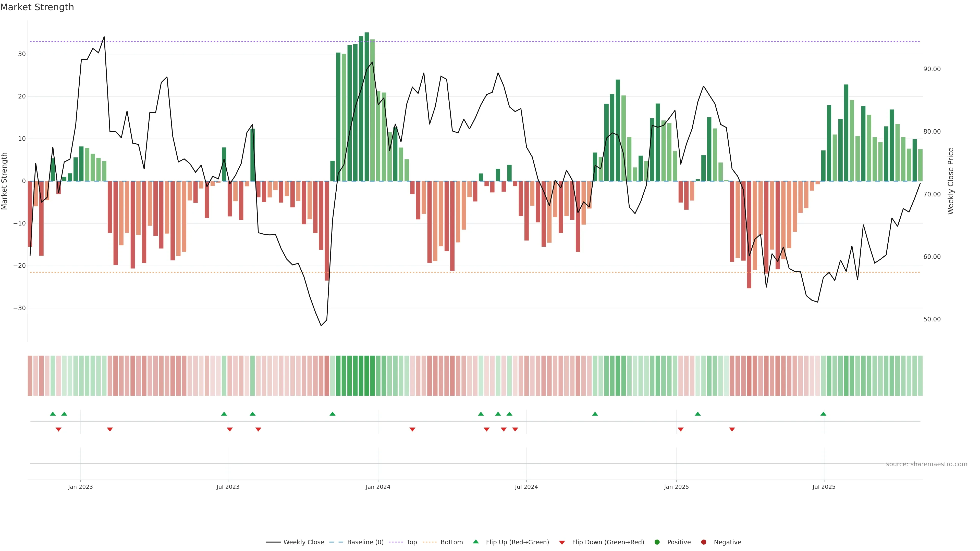
Task: Click the 90.00 right axis tick label
Action: (x=932, y=69)
